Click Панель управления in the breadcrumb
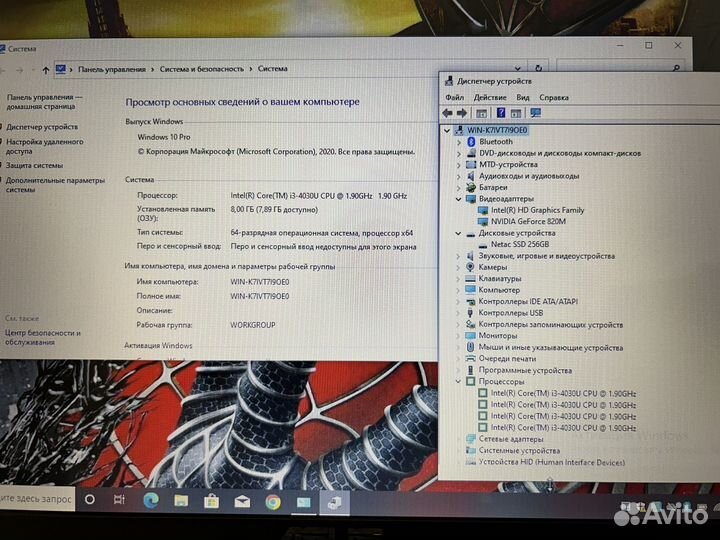Screen dimensions: 720x540 coord(112,69)
